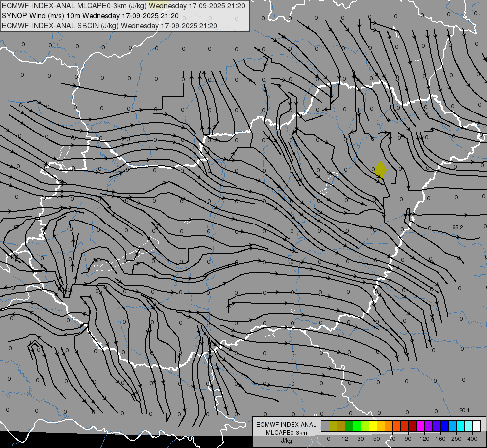Select the gray swatch in the legend
The width and height of the screenshot is (487, 448).
pos(325,426)
